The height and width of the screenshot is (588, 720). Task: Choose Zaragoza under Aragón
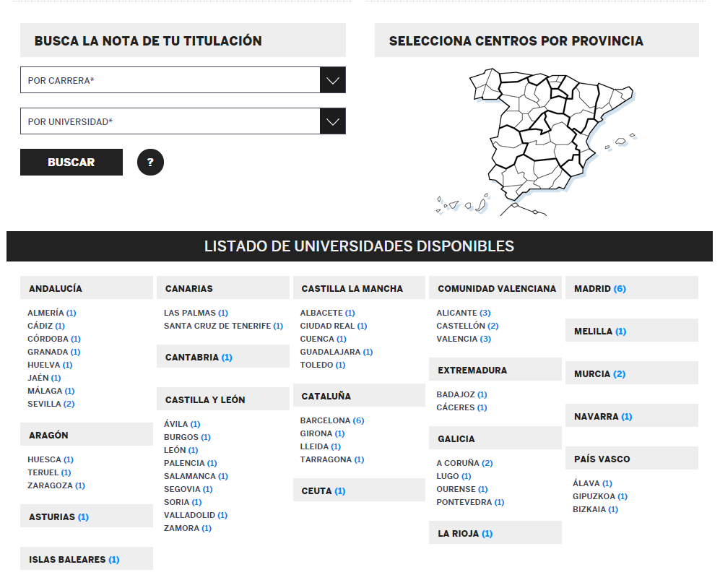click(56, 485)
